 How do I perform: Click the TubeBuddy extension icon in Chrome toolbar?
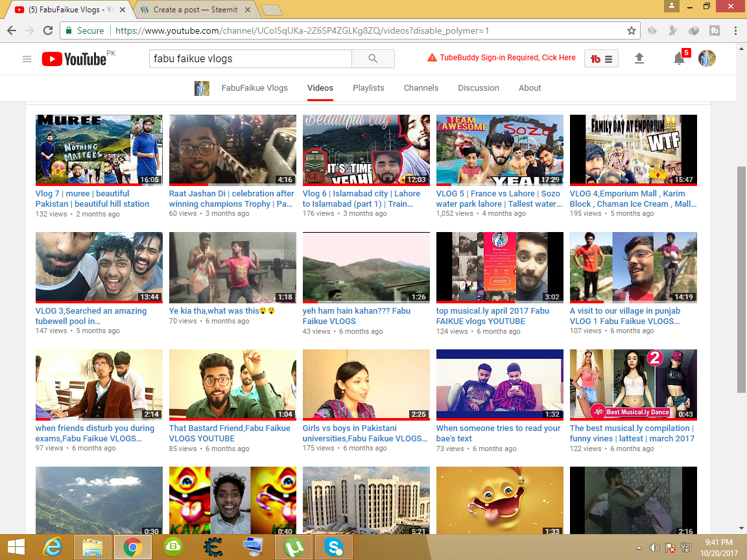[x=713, y=30]
